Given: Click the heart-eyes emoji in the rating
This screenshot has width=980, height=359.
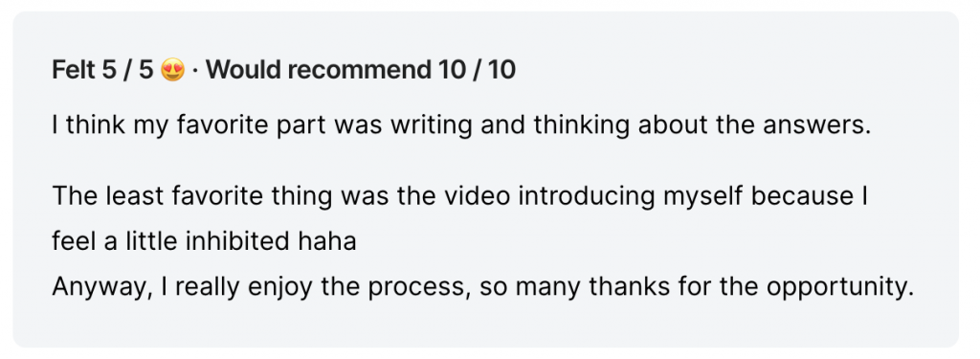Looking at the screenshot, I should pos(172,70).
